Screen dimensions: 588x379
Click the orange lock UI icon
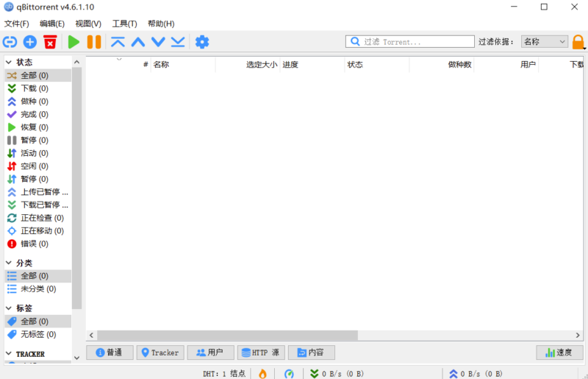[578, 42]
